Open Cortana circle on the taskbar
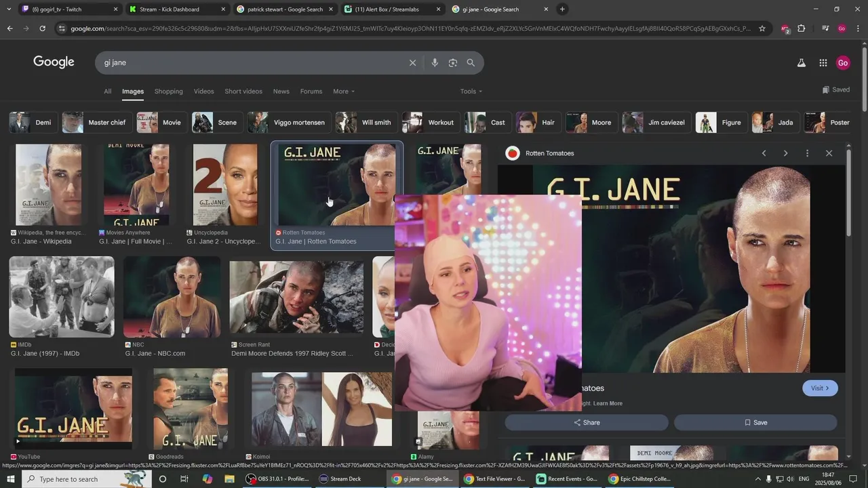Image resolution: width=868 pixels, height=488 pixels. click(162, 479)
